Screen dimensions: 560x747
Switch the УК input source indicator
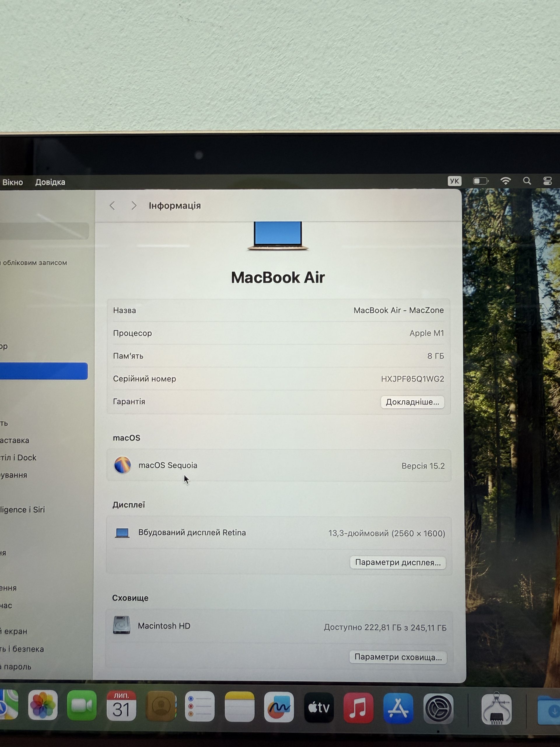pos(454,181)
